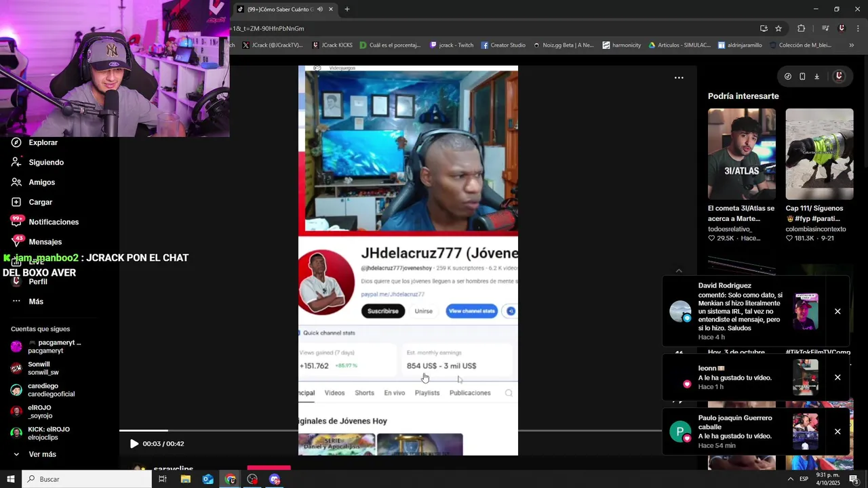
Task: Open the harmonicity bookmark
Action: point(621,45)
